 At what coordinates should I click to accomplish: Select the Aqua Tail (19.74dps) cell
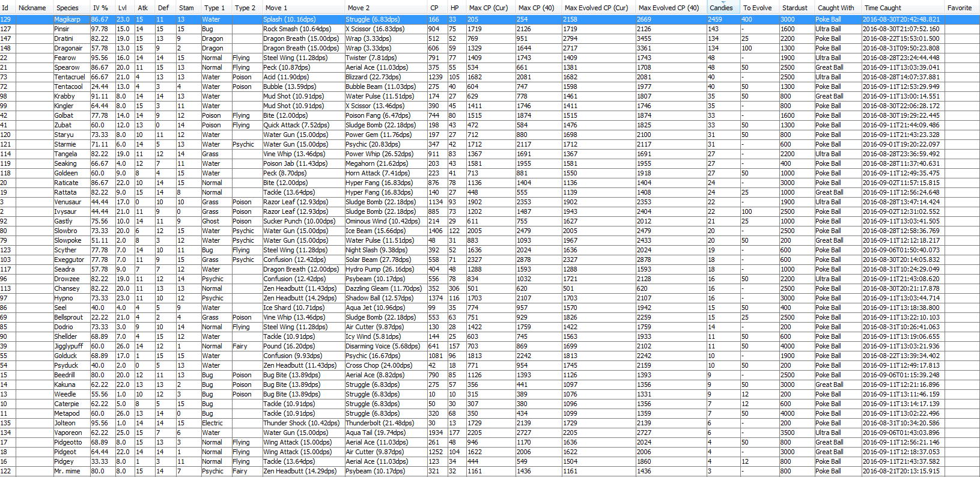(385, 433)
